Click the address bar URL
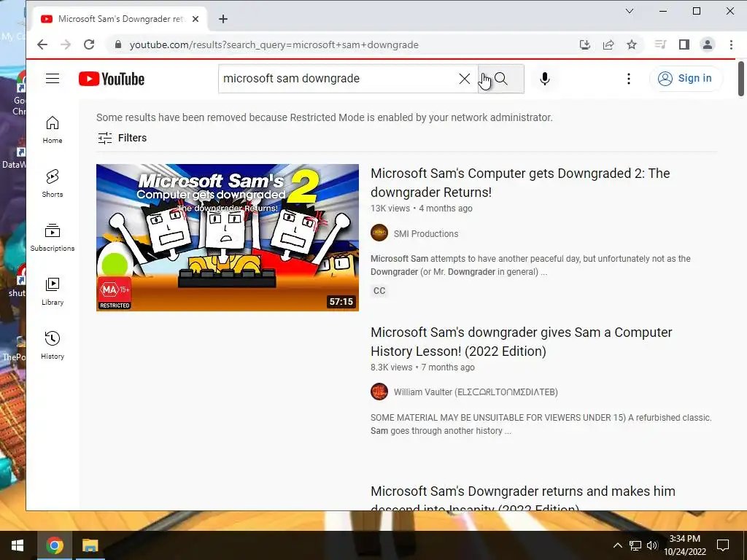The width and height of the screenshot is (747, 560). 274,44
